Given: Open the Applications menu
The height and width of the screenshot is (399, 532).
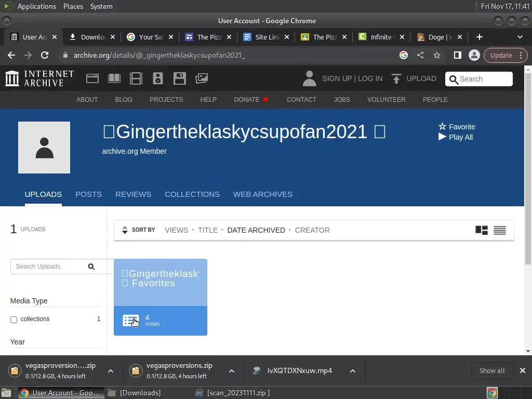Looking at the screenshot, I should point(37,6).
